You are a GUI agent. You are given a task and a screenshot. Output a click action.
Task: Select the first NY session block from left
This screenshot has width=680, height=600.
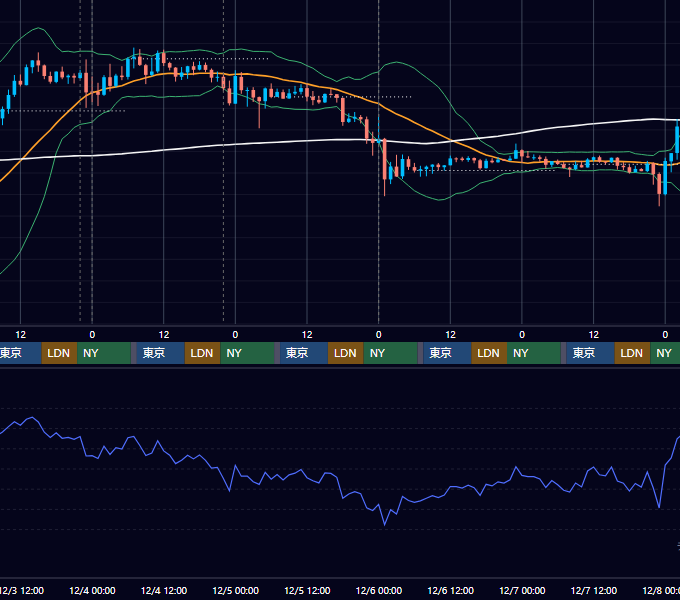tap(104, 353)
